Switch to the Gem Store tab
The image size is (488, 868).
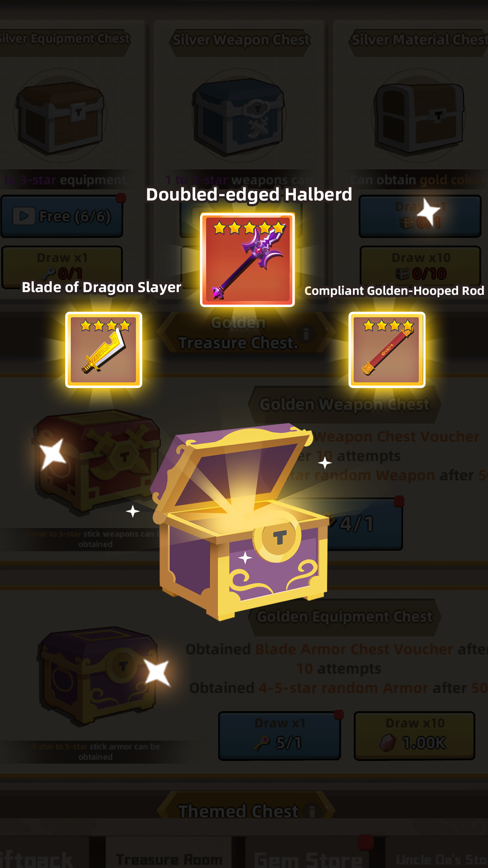[x=308, y=859]
